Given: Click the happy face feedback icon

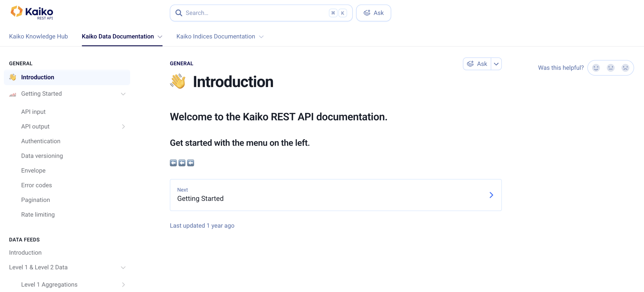Looking at the screenshot, I should click(x=596, y=68).
